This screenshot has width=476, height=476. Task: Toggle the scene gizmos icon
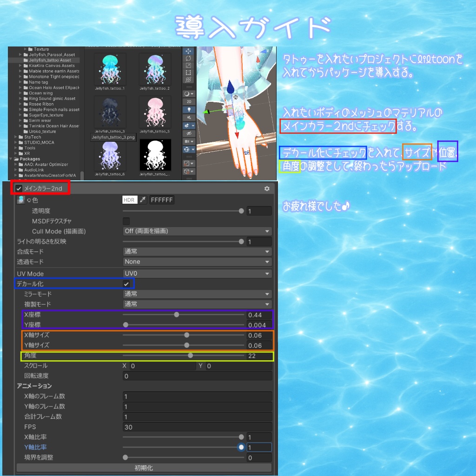click(x=187, y=149)
